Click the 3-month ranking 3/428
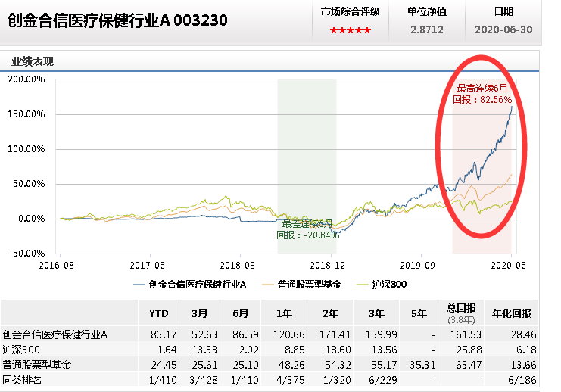 tap(203, 380)
